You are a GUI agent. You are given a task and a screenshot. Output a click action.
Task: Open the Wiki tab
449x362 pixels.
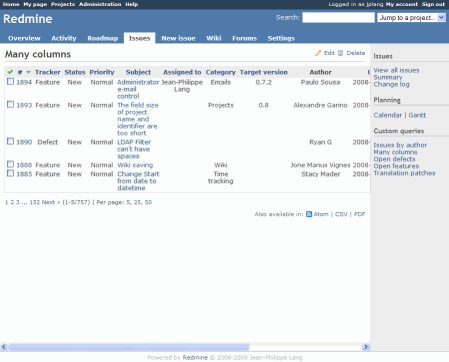click(214, 38)
